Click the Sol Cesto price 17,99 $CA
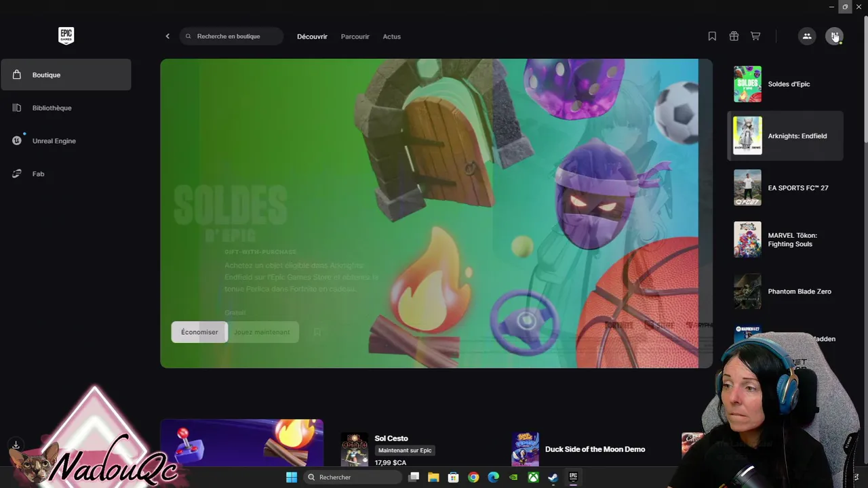 (391, 463)
